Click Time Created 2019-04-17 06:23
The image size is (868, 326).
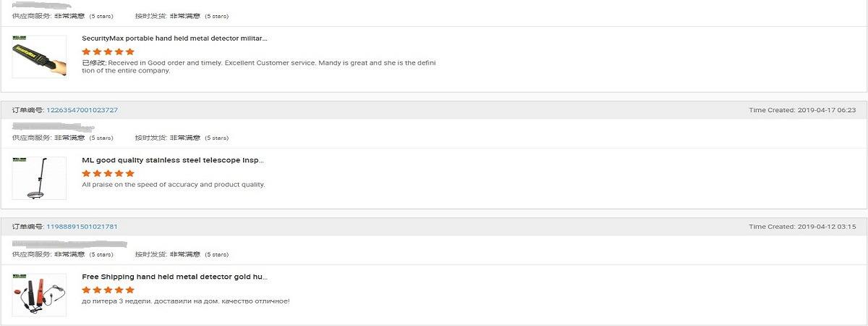pos(802,110)
